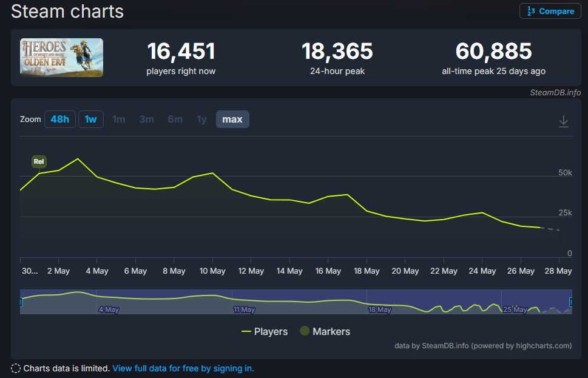Click the Rel release marker on chart
The width and height of the screenshot is (588, 378).
39,161
